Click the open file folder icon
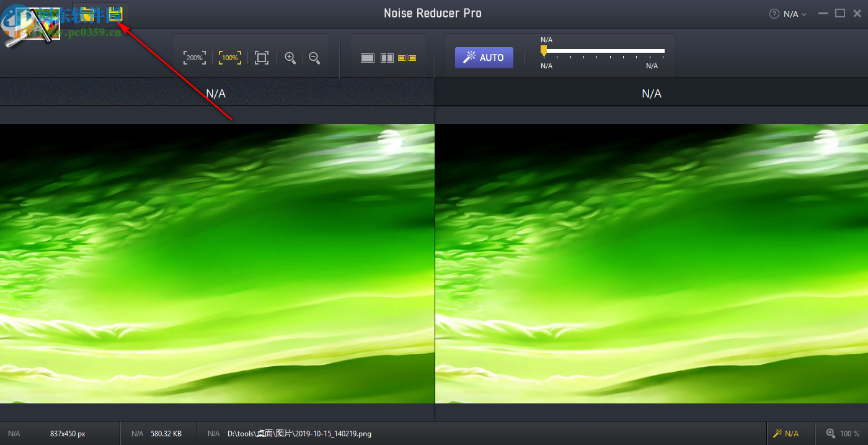 tap(87, 14)
